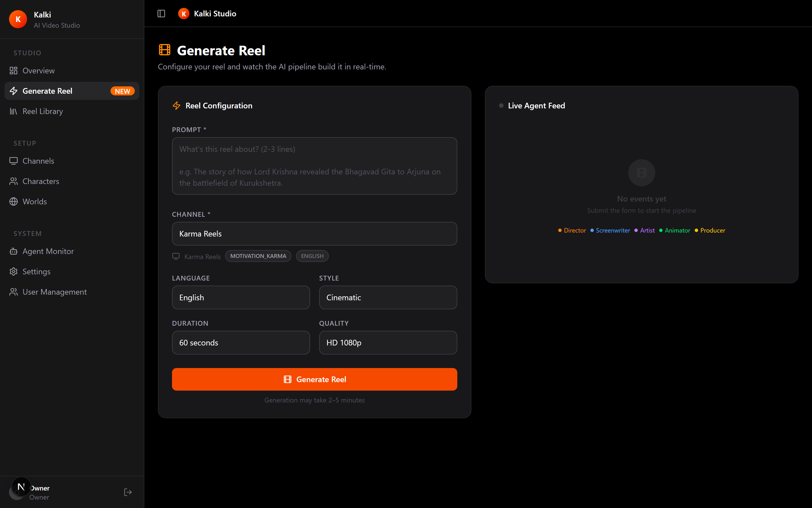Open the Quality dropdown showing HD 1080p
Image resolution: width=812 pixels, height=508 pixels.
(388, 343)
